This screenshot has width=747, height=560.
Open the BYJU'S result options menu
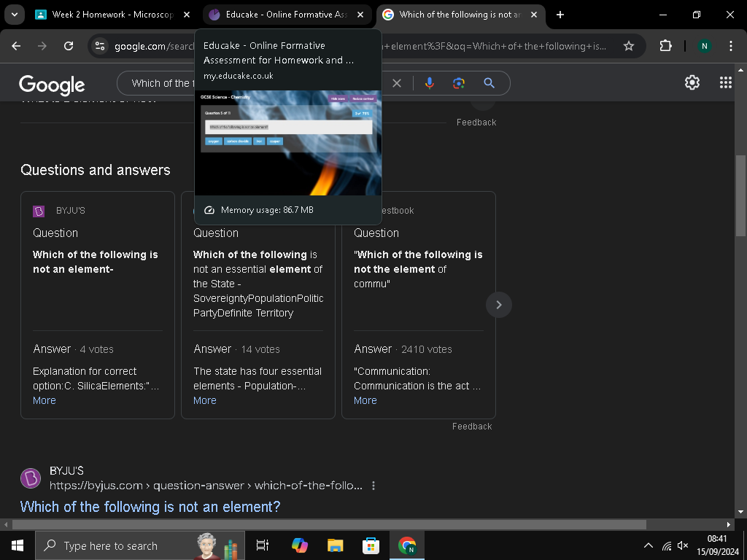click(x=373, y=486)
